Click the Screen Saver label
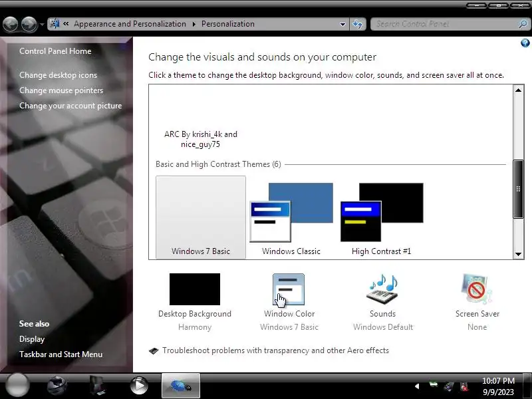The height and width of the screenshot is (399, 532). (x=477, y=314)
